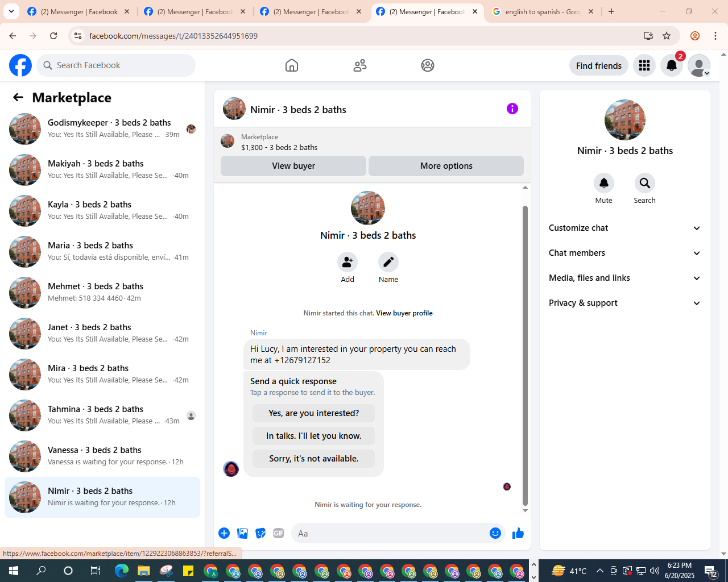The height and width of the screenshot is (582, 728).
Task: Reload the page in browser
Action: (53, 36)
